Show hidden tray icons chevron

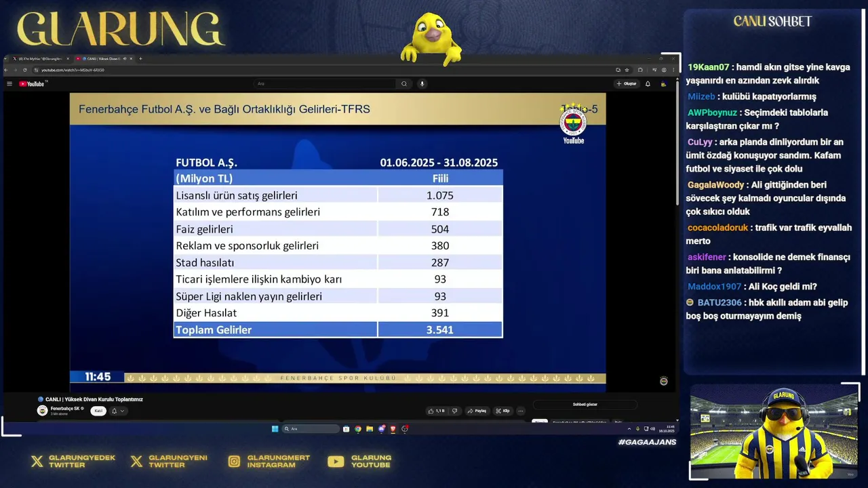(629, 429)
